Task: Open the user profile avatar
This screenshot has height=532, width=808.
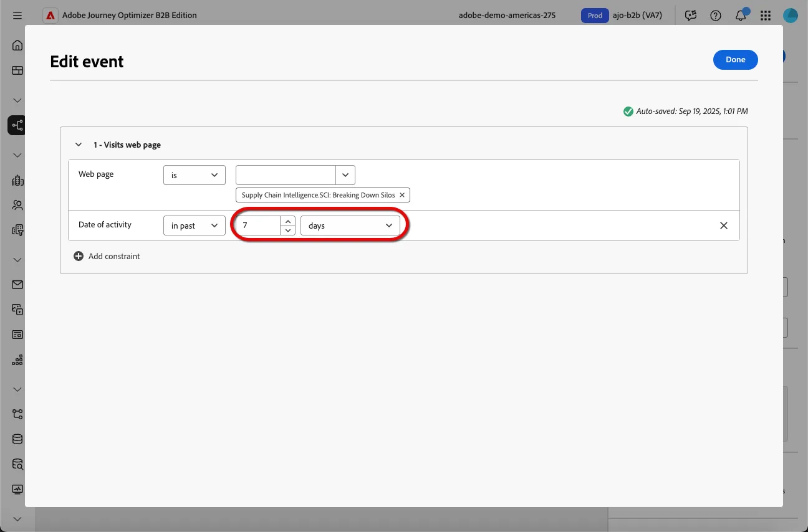Action: click(791, 16)
